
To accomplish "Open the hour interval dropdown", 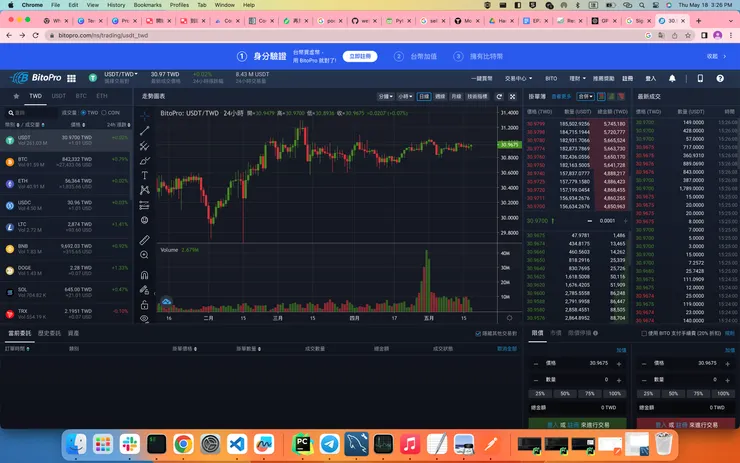I will click(x=405, y=96).
